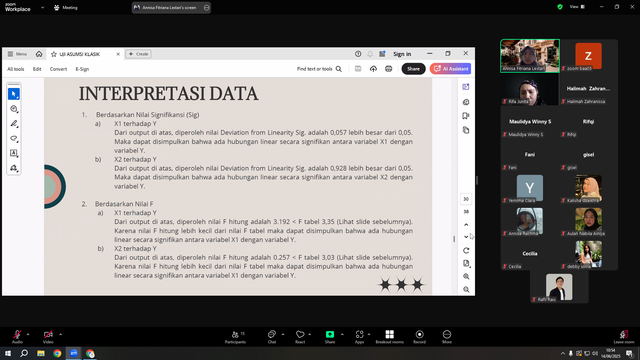Select the freehand draw lasso tool
Viewport: 640px width, 360px height.
[14, 138]
